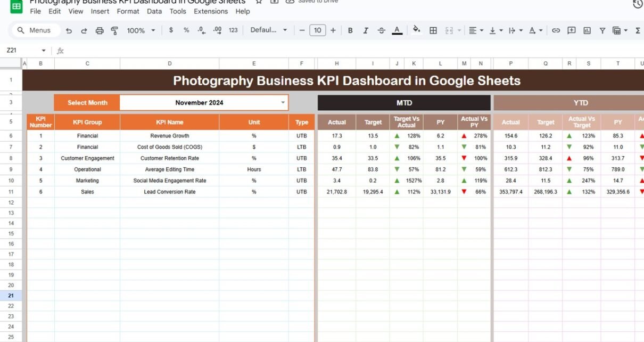
Task: Click the Insert chart icon
Action: pos(587,30)
